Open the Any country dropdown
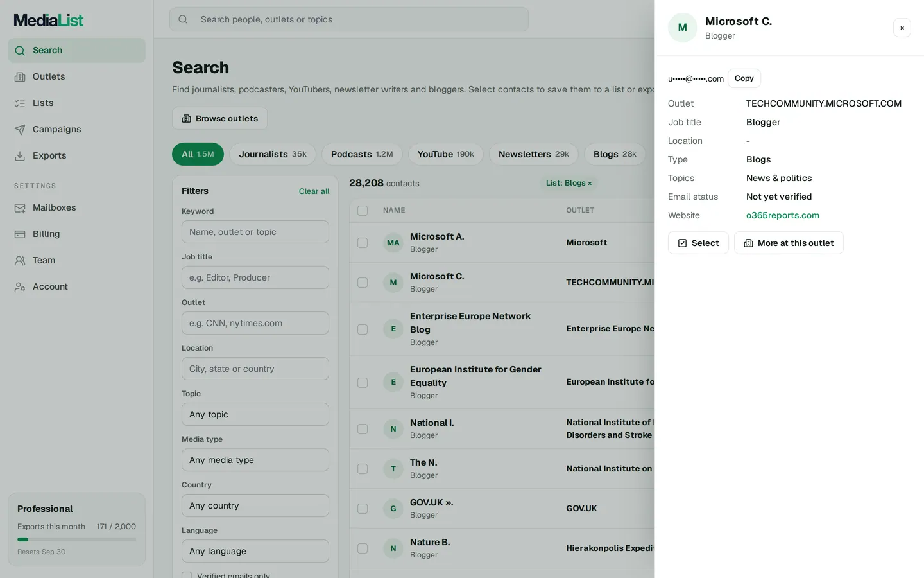Screen dimensions: 924x578 [255, 505]
